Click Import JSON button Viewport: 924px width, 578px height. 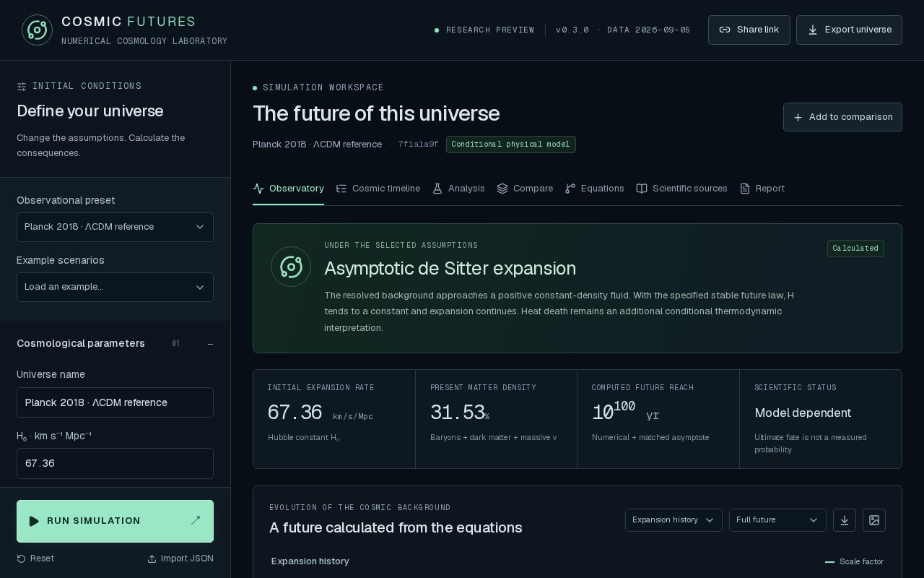[180, 558]
